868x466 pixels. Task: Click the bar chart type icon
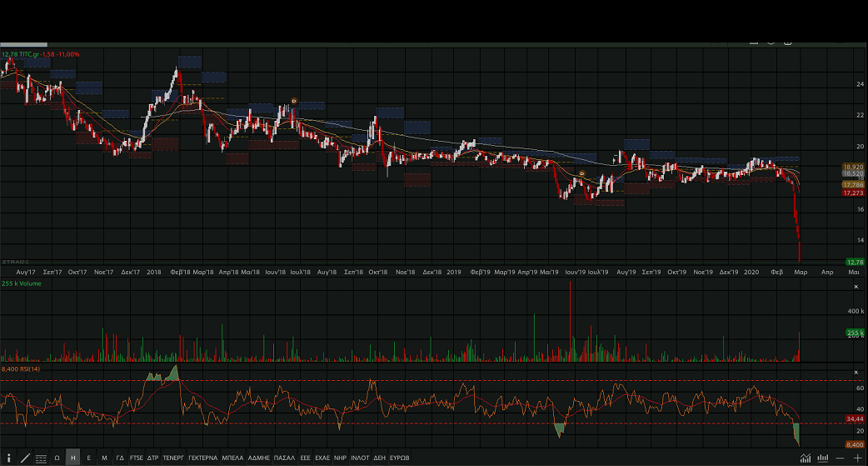click(823, 458)
